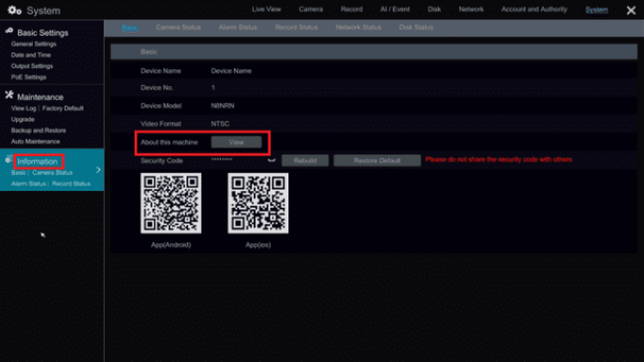Click the Rebuild security code button
This screenshot has width=644, height=362.
point(305,161)
